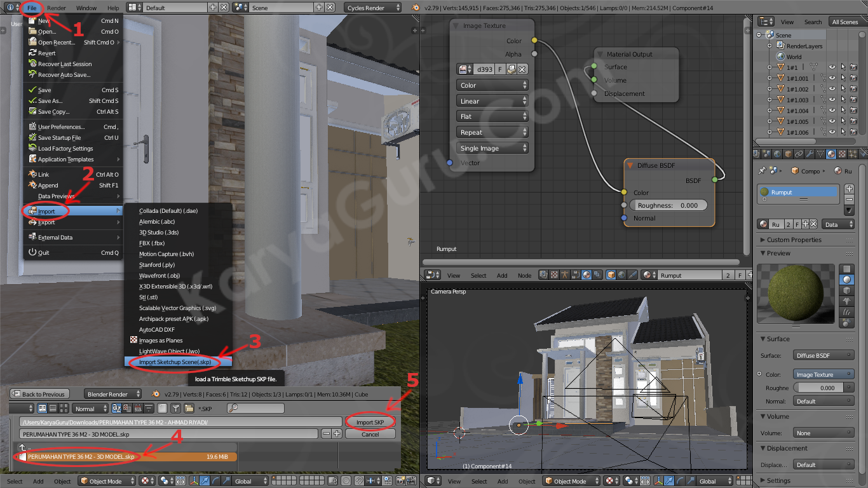Select sphere preview shape for material
Screen dimensions: 868x488
click(x=846, y=280)
